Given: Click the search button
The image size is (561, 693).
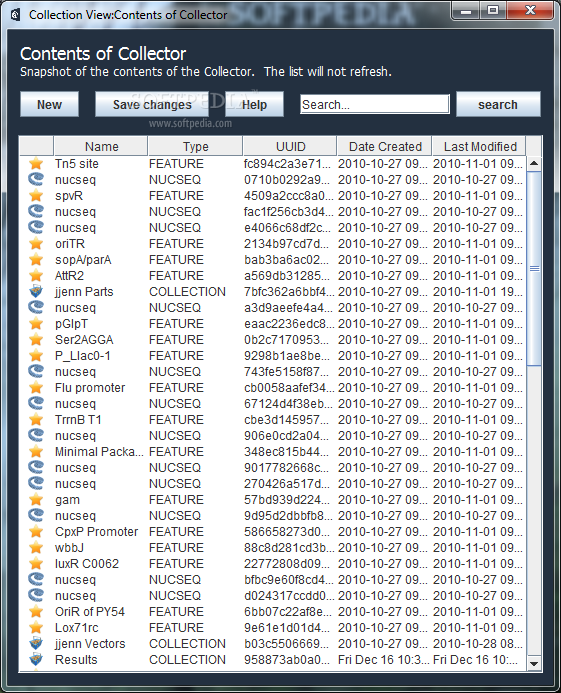Looking at the screenshot, I should (498, 104).
